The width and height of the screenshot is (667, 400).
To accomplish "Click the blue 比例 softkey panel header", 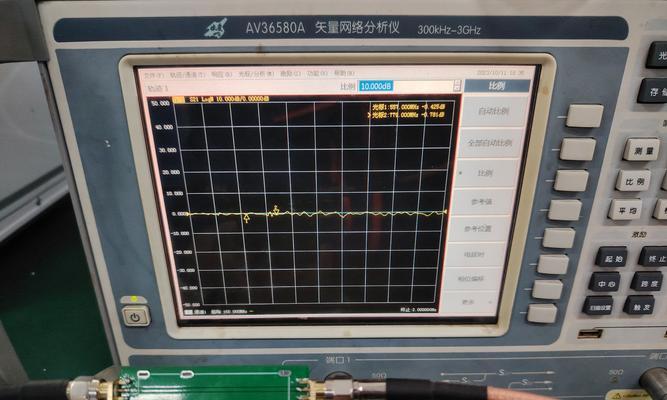I will point(497,86).
